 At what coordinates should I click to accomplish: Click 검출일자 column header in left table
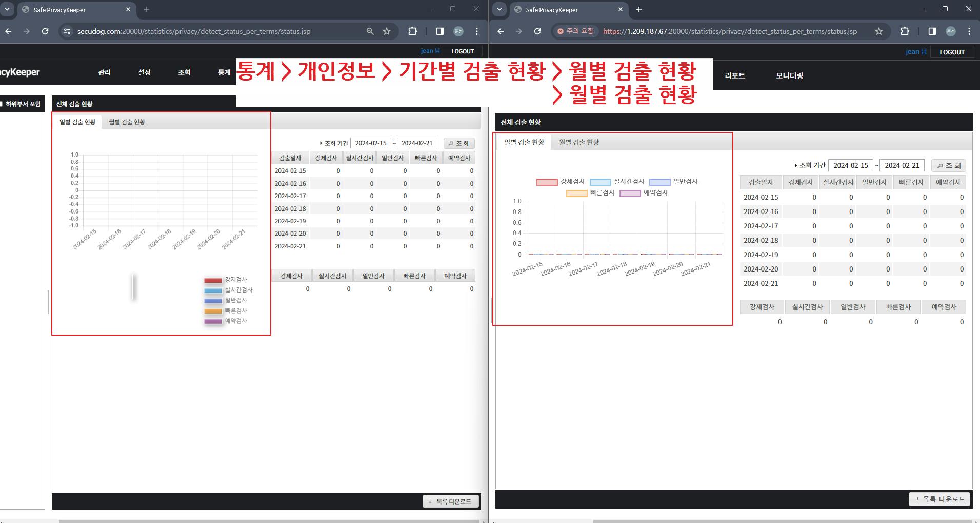290,158
